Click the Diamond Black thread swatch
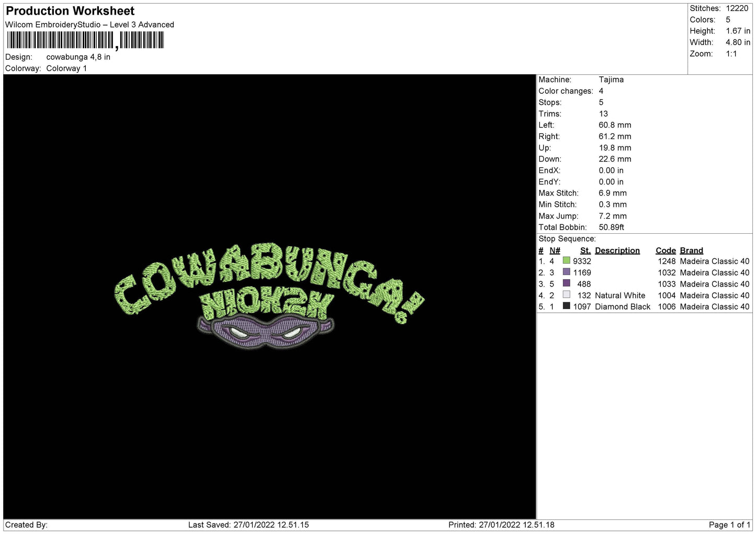Viewport: 756px width, 534px height. pyautogui.click(x=566, y=306)
